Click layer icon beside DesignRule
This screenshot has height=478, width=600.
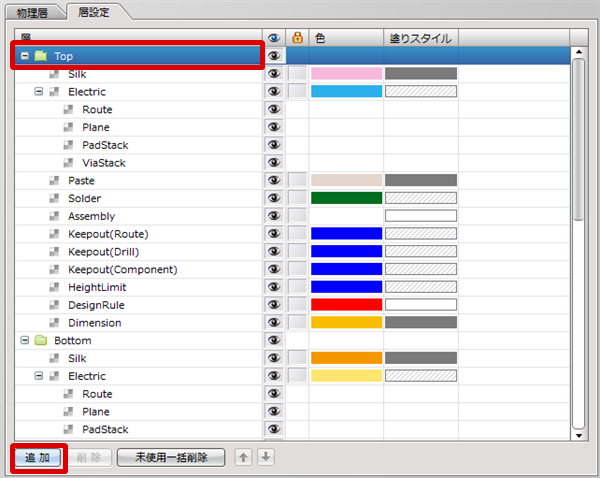[55, 305]
